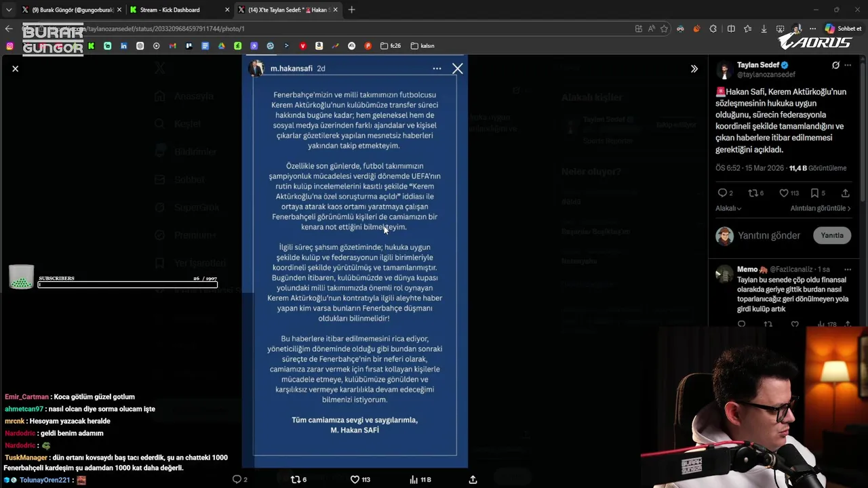Open more options on Memo's reply

(x=847, y=269)
